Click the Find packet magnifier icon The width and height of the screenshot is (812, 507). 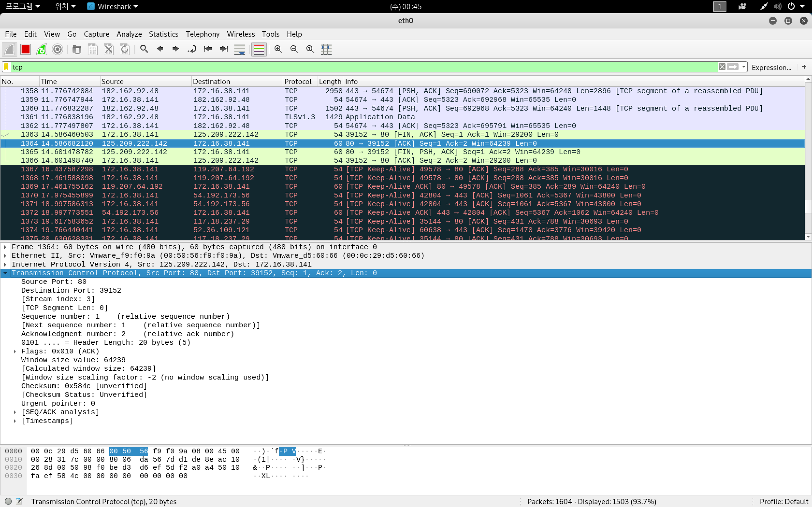[144, 49]
